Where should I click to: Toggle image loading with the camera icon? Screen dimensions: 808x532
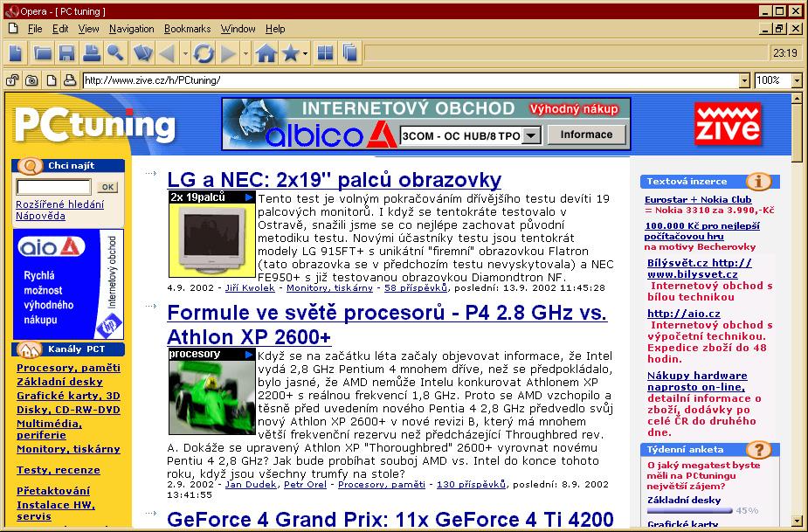[x=32, y=80]
